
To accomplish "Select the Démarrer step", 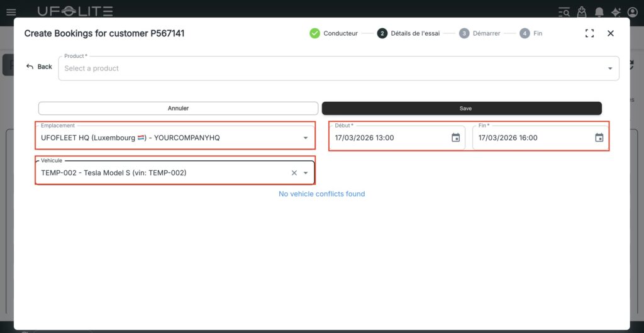I will (x=479, y=33).
